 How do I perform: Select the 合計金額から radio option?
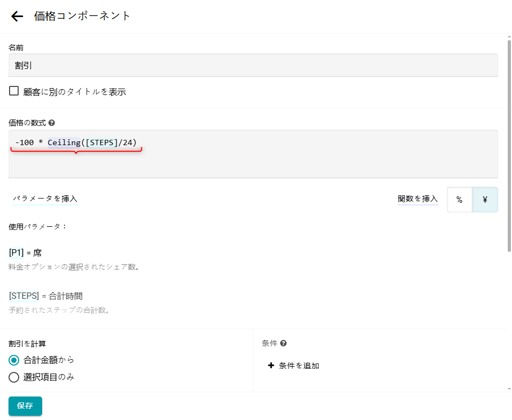[x=14, y=360]
